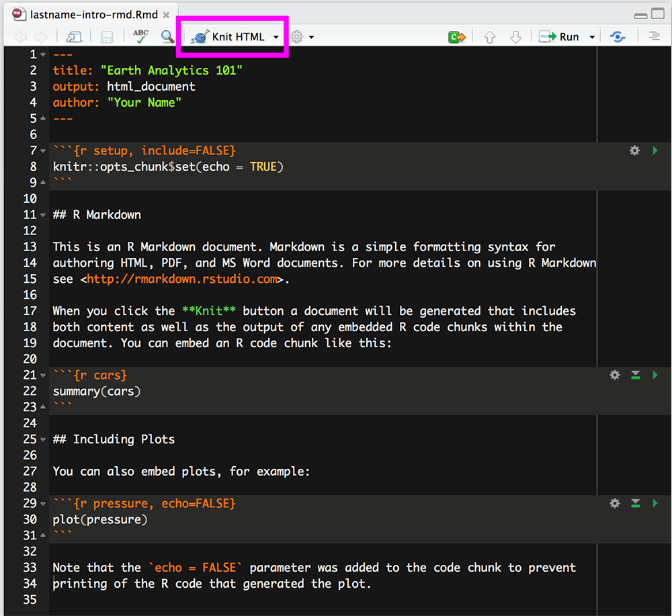Run the setup chunk
672x616 pixels.
pos(655,150)
